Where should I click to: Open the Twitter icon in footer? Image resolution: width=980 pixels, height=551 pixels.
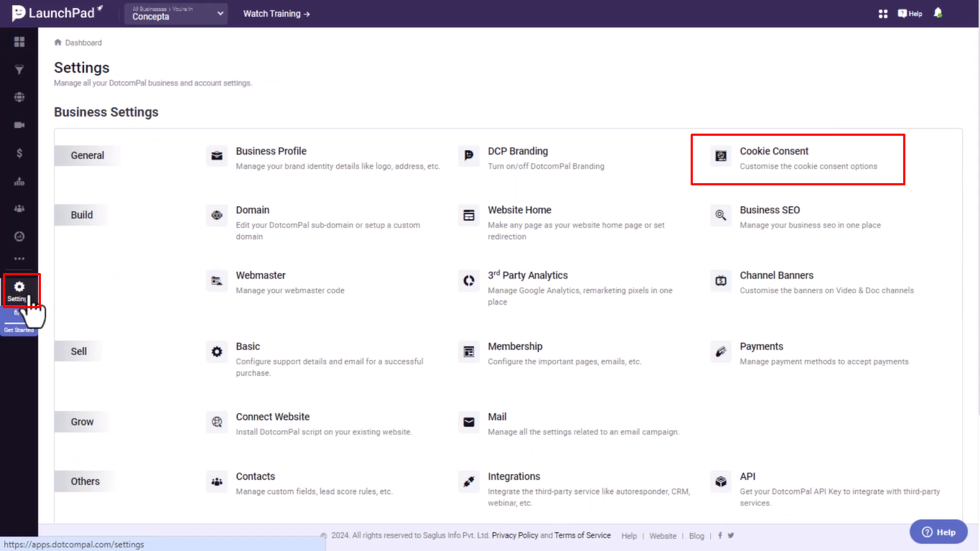(x=731, y=536)
